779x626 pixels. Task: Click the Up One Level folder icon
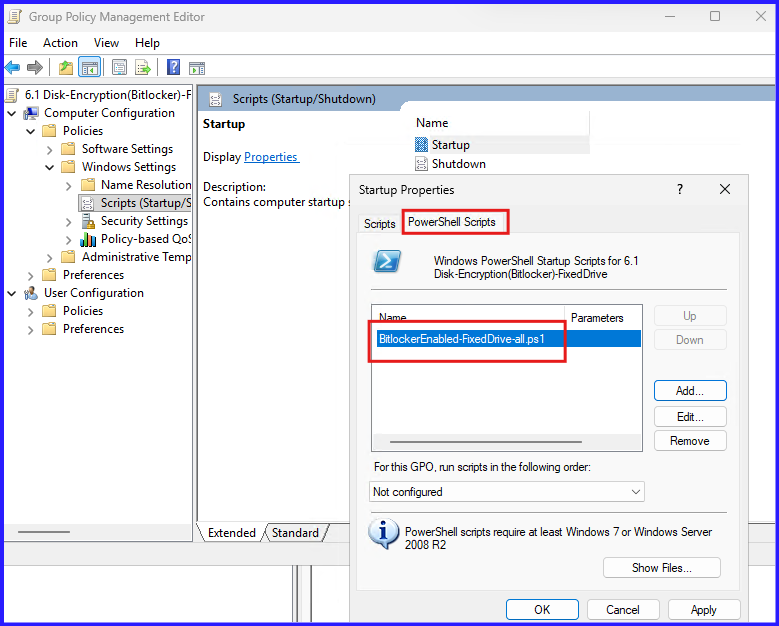(x=66, y=68)
